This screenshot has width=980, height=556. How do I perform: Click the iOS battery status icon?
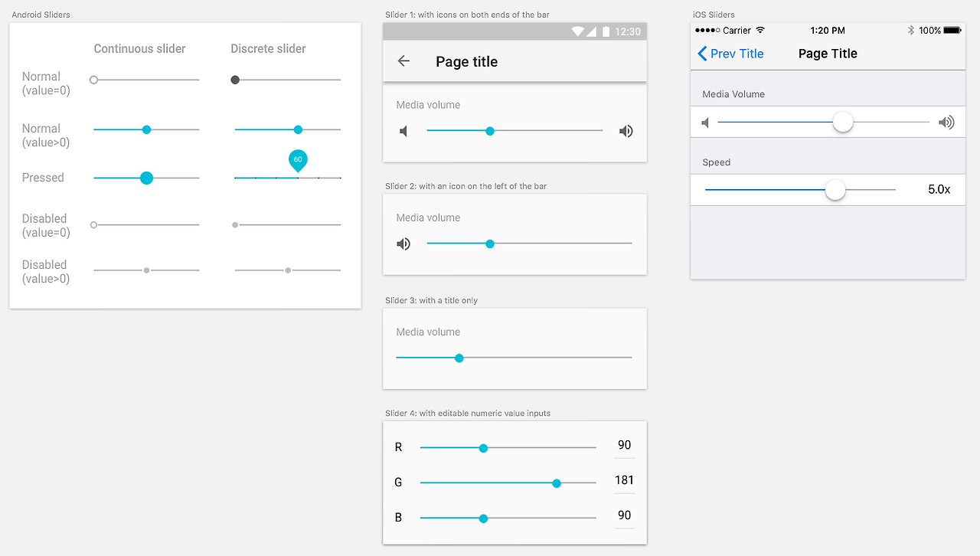(952, 31)
